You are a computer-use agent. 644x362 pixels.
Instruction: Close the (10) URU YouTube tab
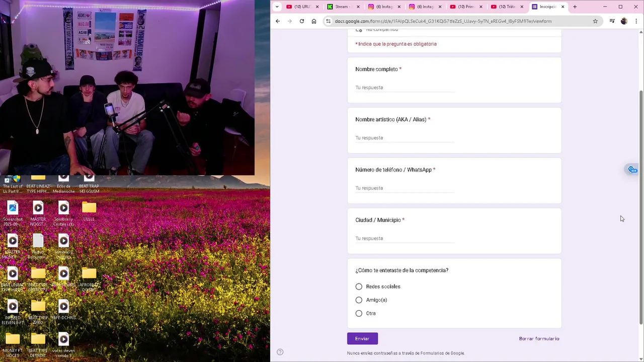pos(317,7)
